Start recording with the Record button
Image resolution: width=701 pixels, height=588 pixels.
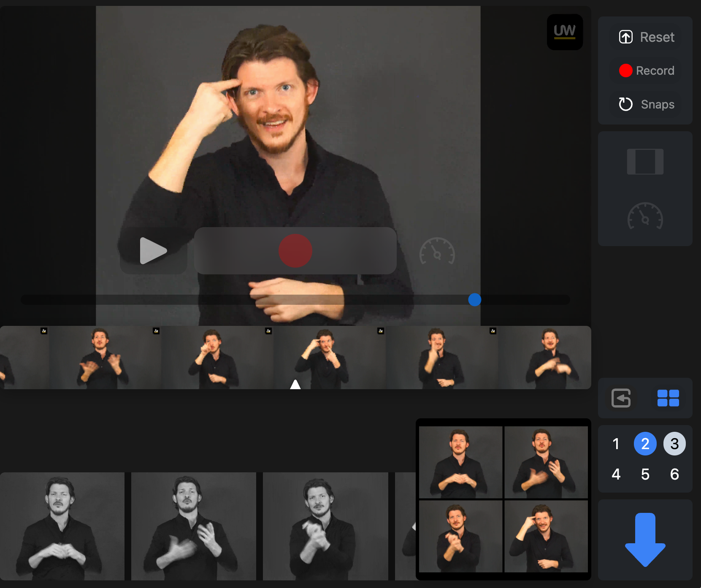(x=646, y=70)
